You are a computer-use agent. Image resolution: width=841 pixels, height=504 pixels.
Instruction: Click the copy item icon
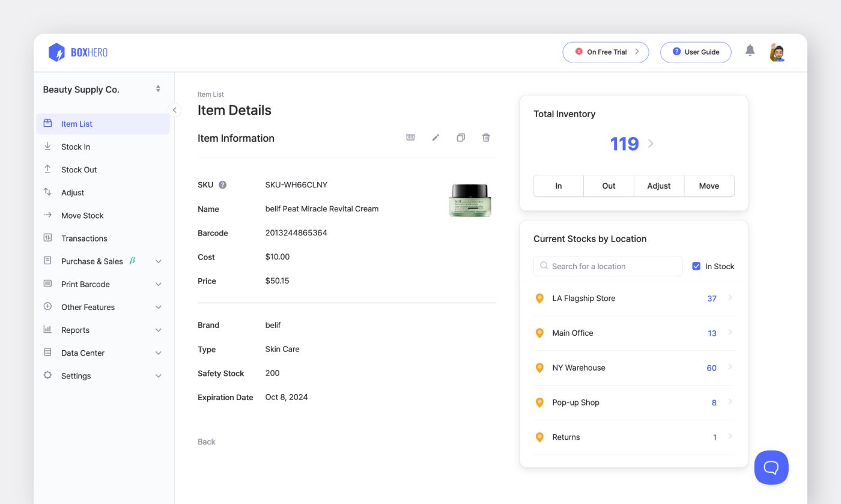461,138
